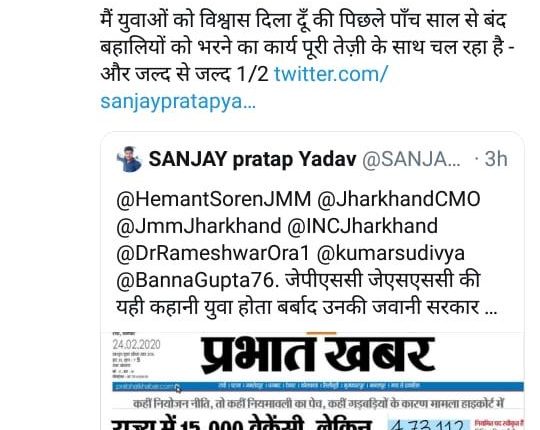Image resolution: width=540 pixels, height=430 pixels.
Task: Click the blue edition bar in newspaper image
Action: [318, 386]
